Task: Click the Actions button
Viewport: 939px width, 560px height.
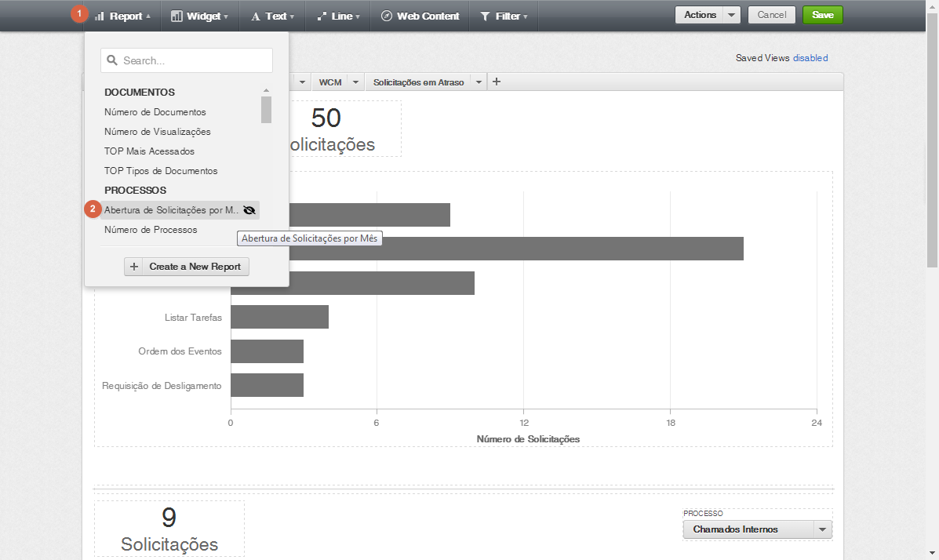Action: [700, 15]
